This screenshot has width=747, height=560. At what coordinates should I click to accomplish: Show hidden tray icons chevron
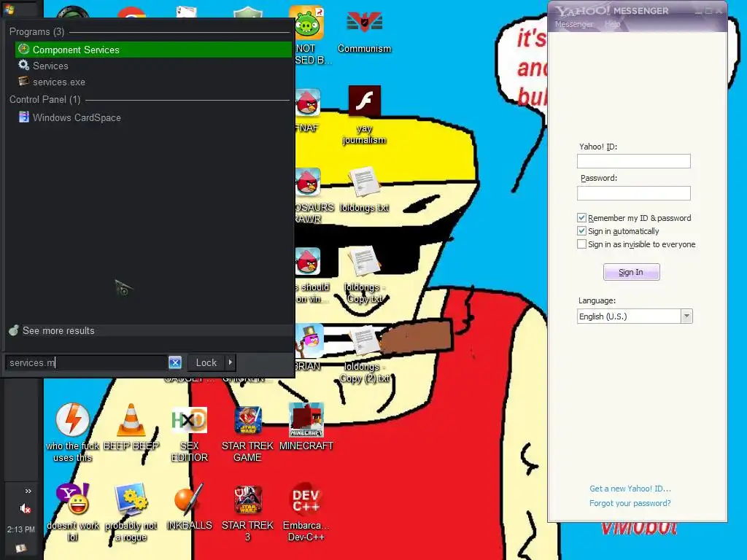click(28, 491)
